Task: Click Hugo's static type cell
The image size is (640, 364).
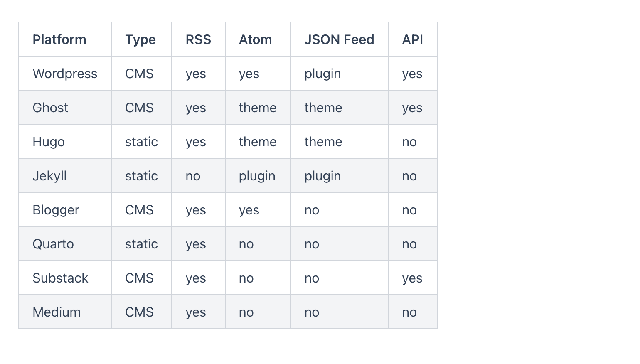Action: 141,142
